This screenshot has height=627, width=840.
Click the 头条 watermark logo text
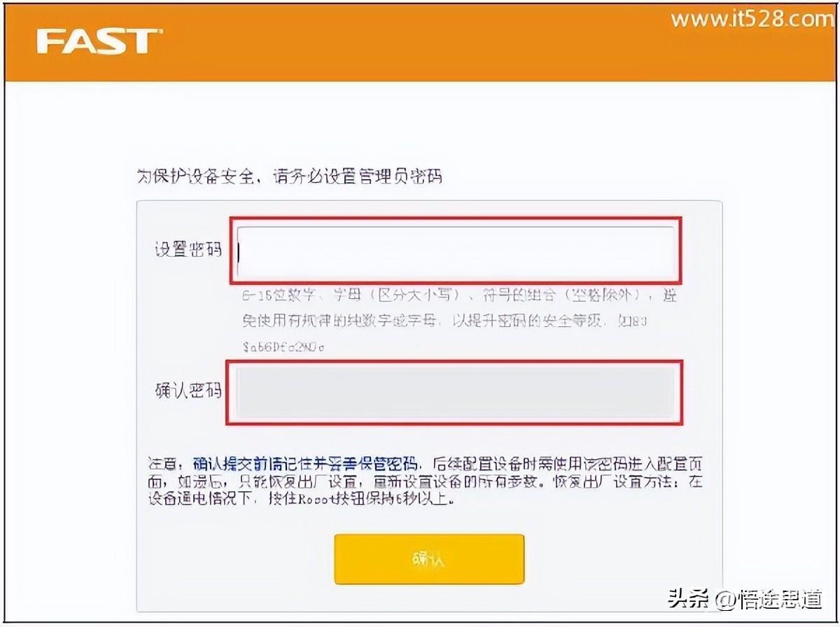tap(687, 599)
